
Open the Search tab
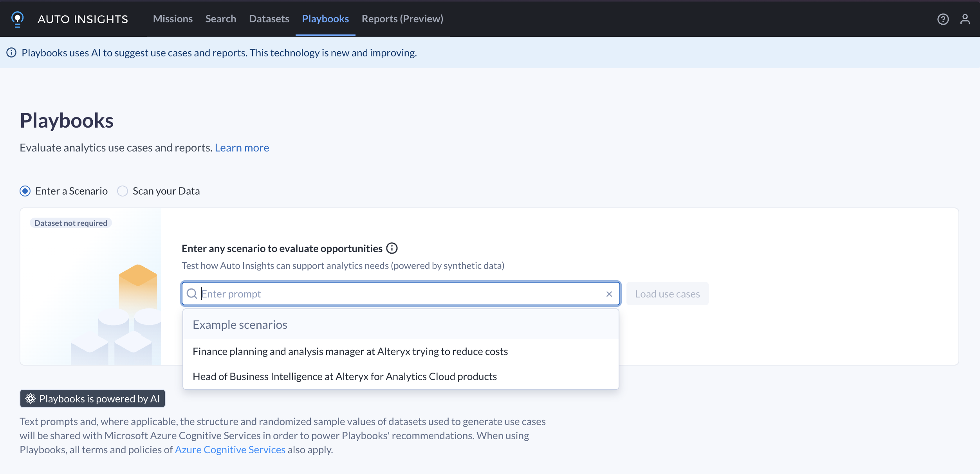point(221,19)
